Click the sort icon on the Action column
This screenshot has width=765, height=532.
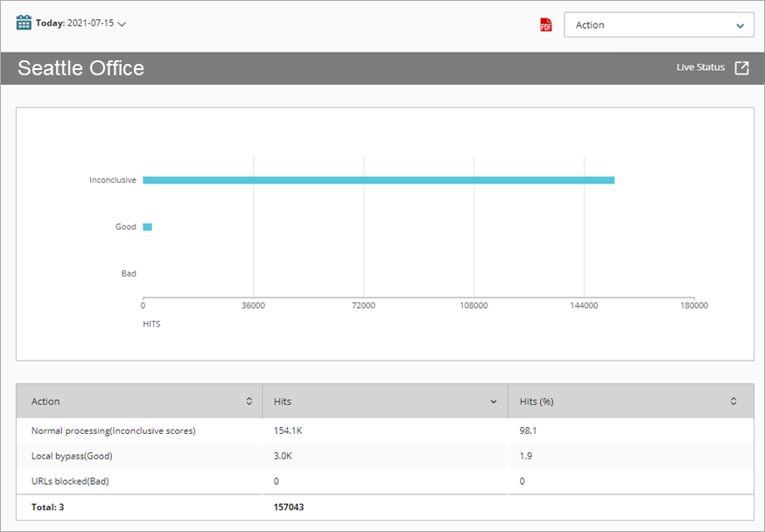(250, 401)
